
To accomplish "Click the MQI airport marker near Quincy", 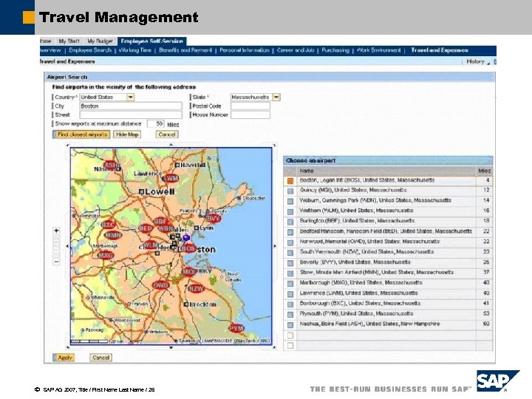I will [x=188, y=271].
